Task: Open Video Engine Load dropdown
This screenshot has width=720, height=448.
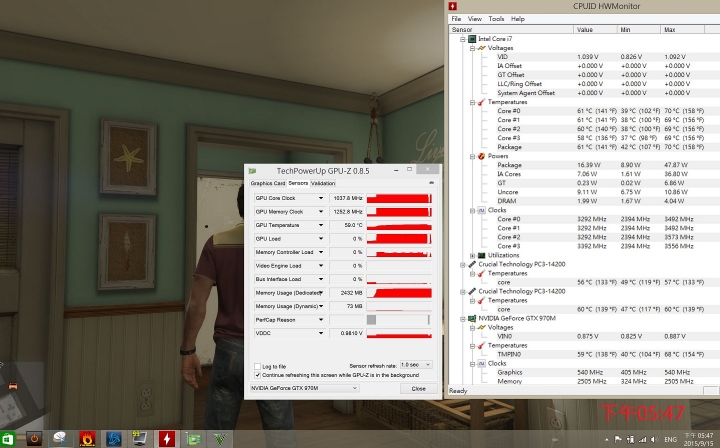Action: [321, 266]
